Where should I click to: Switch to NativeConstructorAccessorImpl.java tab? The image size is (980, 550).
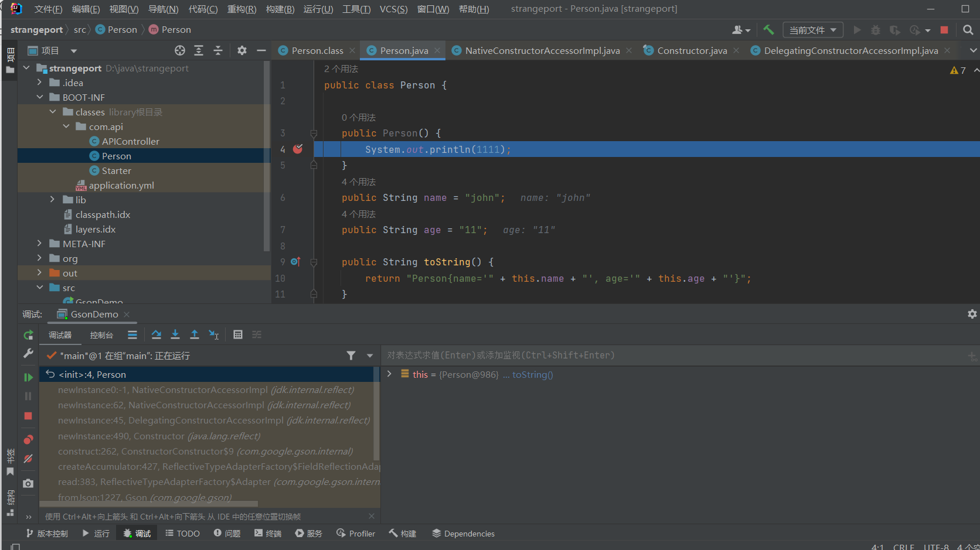coord(542,50)
